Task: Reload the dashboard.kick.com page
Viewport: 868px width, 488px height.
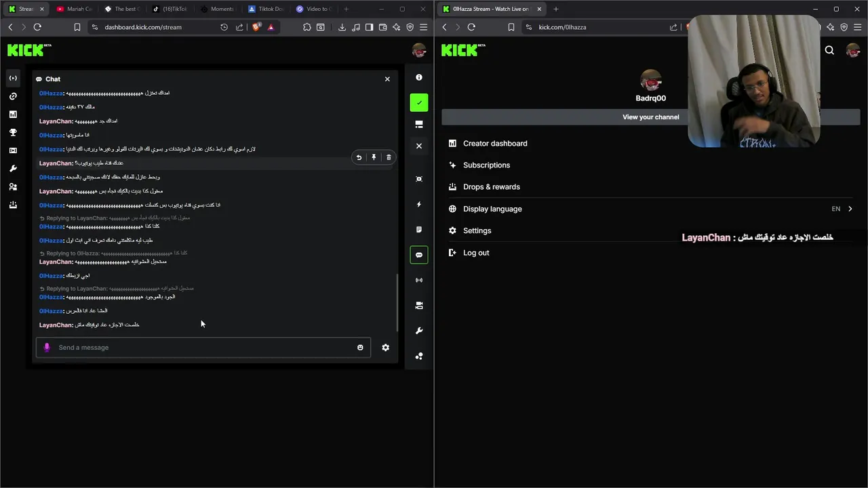Action: [37, 27]
